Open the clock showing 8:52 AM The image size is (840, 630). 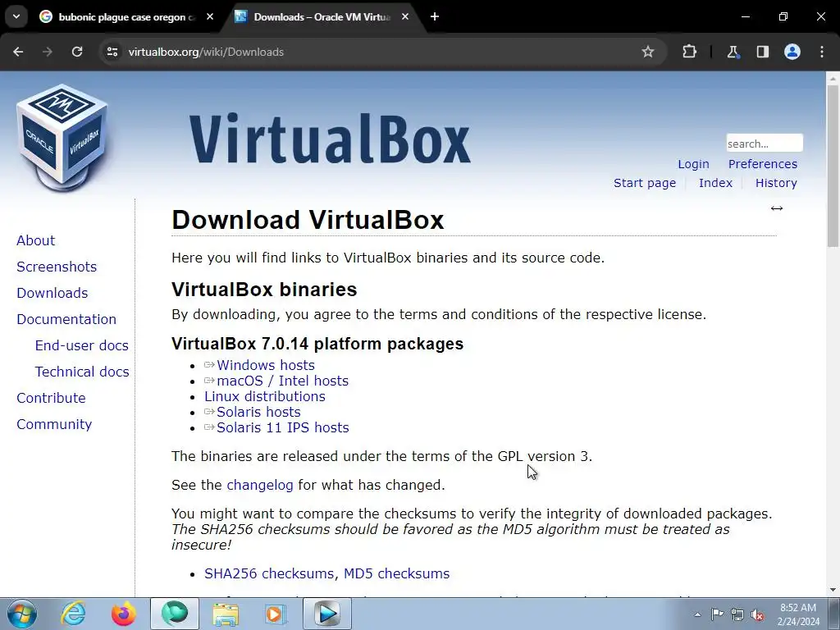(x=798, y=614)
